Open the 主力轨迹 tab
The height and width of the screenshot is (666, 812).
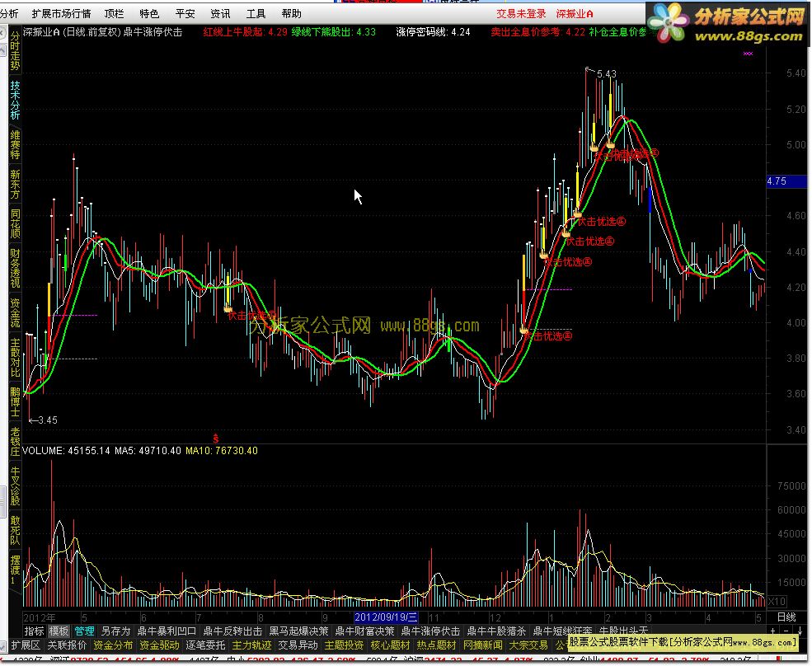click(x=251, y=645)
